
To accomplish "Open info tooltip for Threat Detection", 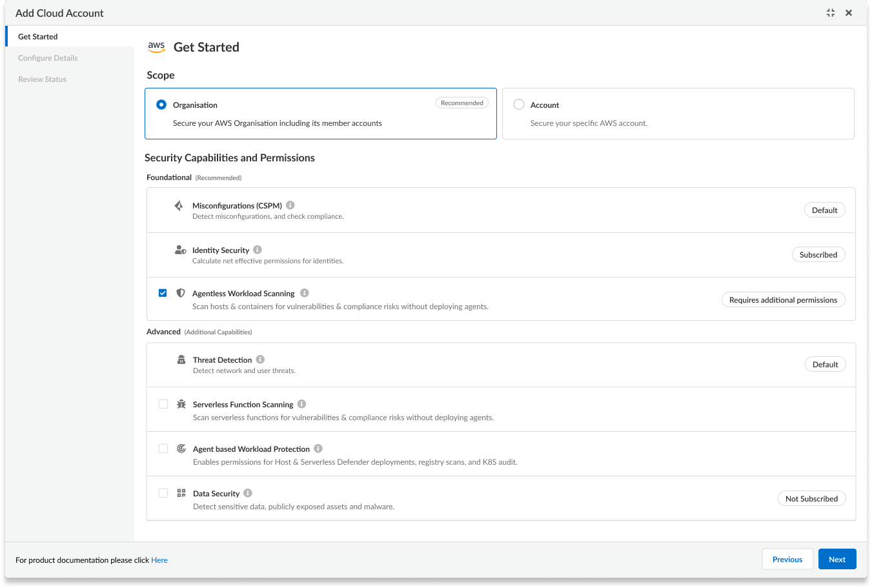I will point(260,360).
